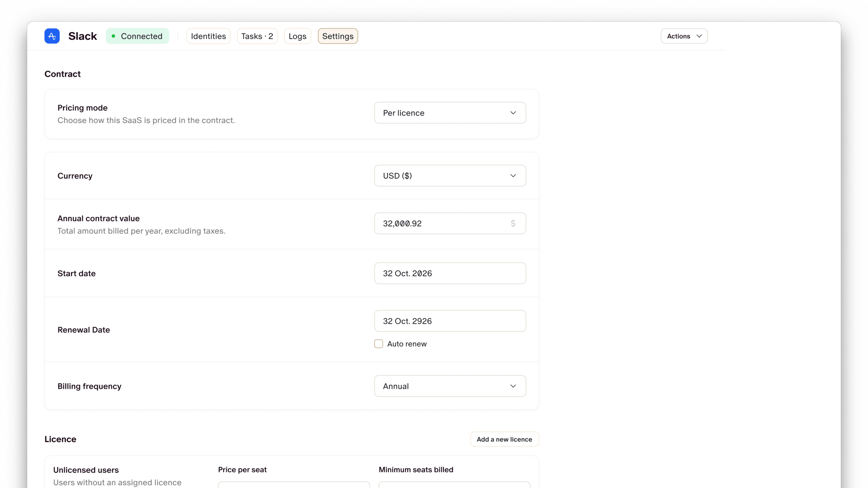868x488 pixels.
Task: Click the Pricing mode label
Action: [x=83, y=108]
